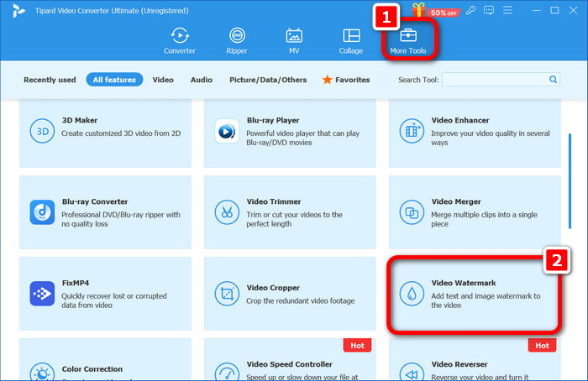The width and height of the screenshot is (588, 381).
Task: Open the Video Cropper tool title
Action: (273, 288)
